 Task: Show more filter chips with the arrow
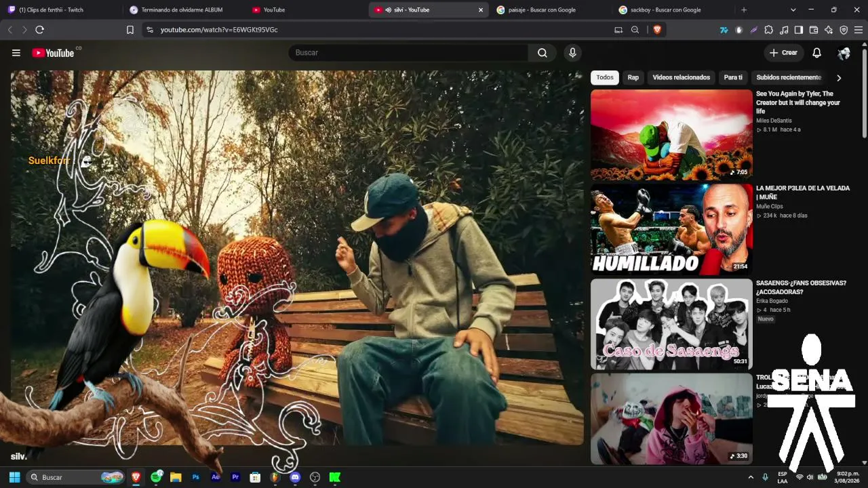click(839, 78)
